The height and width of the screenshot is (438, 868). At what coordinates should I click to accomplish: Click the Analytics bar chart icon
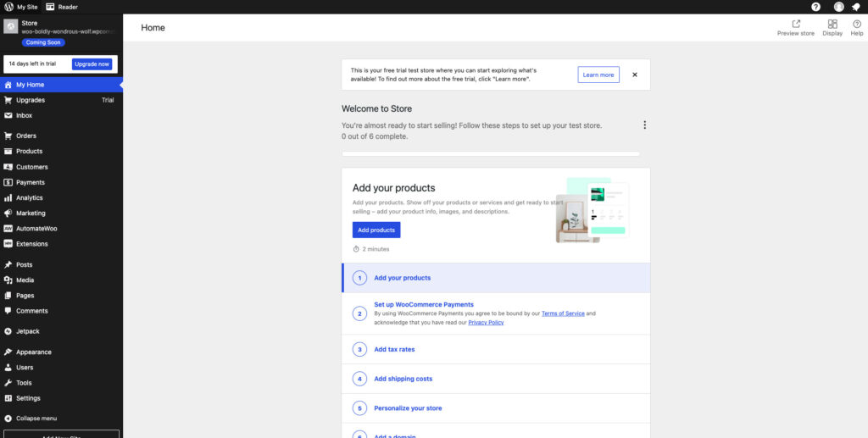[x=8, y=198]
